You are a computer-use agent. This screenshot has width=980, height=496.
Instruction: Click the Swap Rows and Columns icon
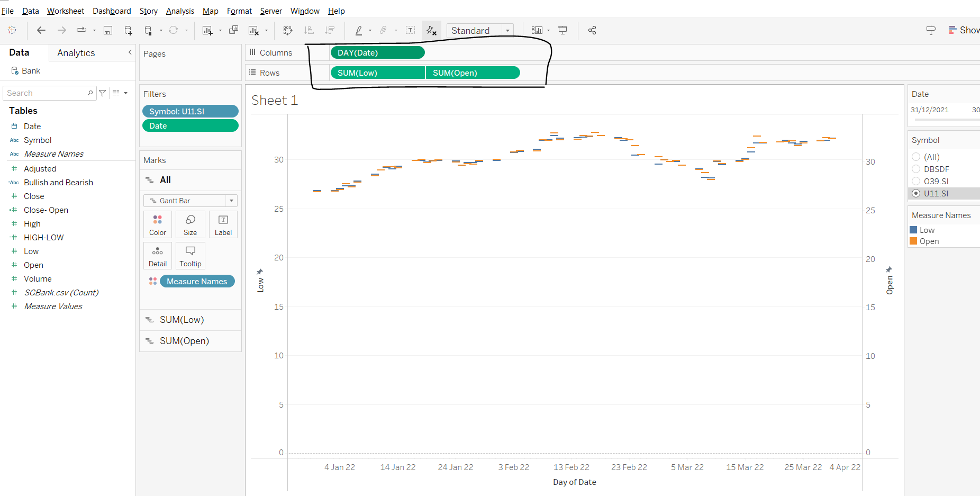tap(288, 30)
